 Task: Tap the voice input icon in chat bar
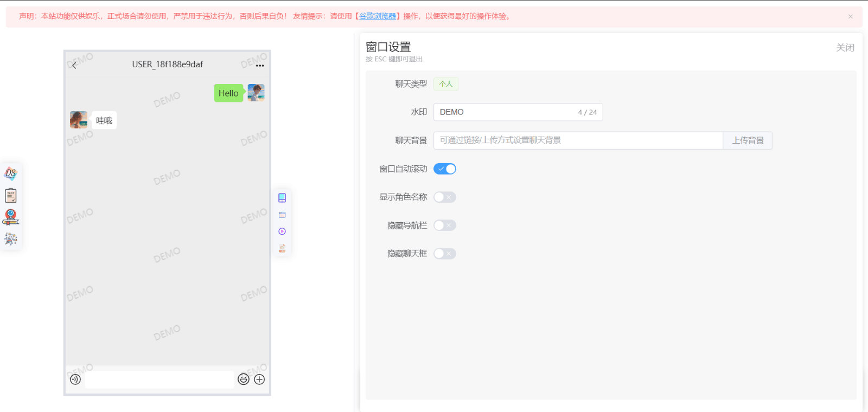tap(75, 379)
